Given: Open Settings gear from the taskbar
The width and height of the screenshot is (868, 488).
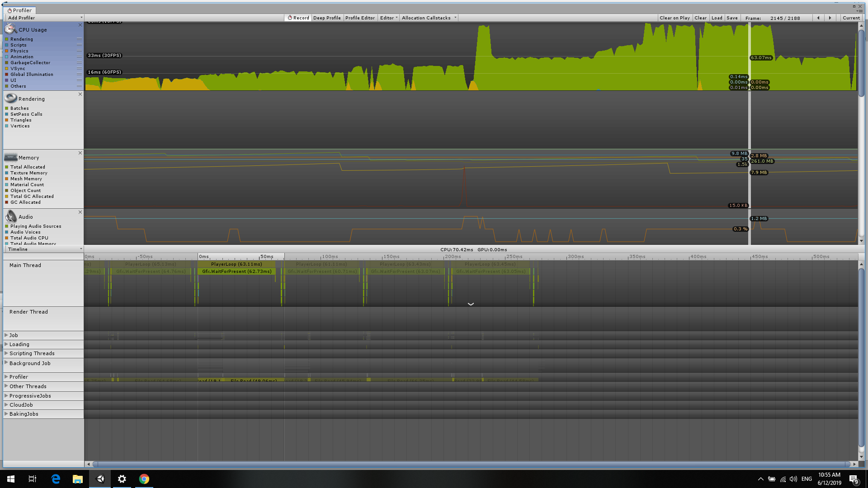Looking at the screenshot, I should click(x=122, y=479).
